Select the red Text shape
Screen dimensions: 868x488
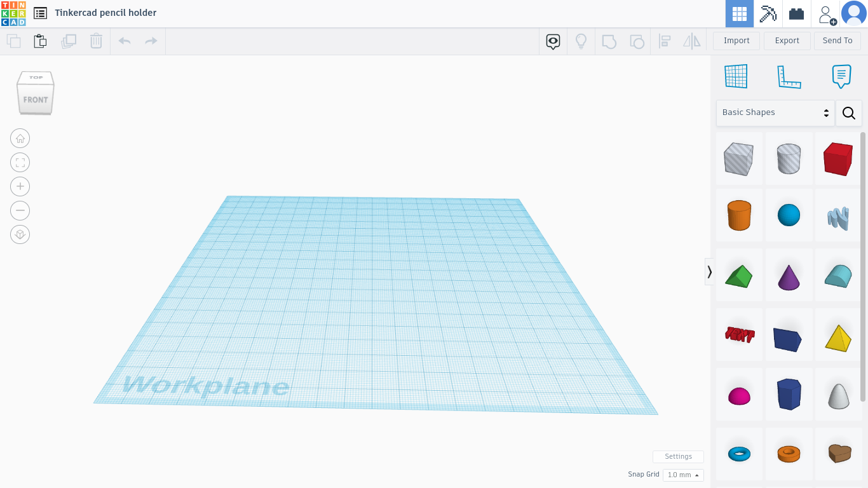coord(739,334)
